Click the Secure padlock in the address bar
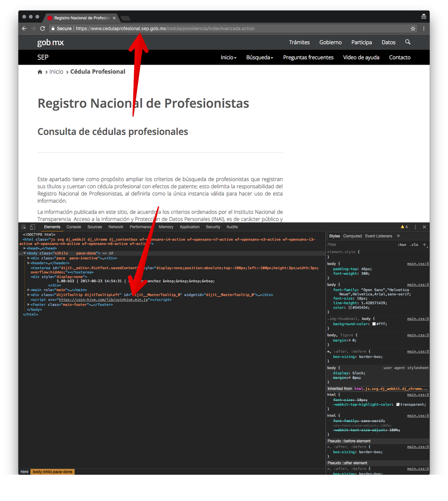 53,28
